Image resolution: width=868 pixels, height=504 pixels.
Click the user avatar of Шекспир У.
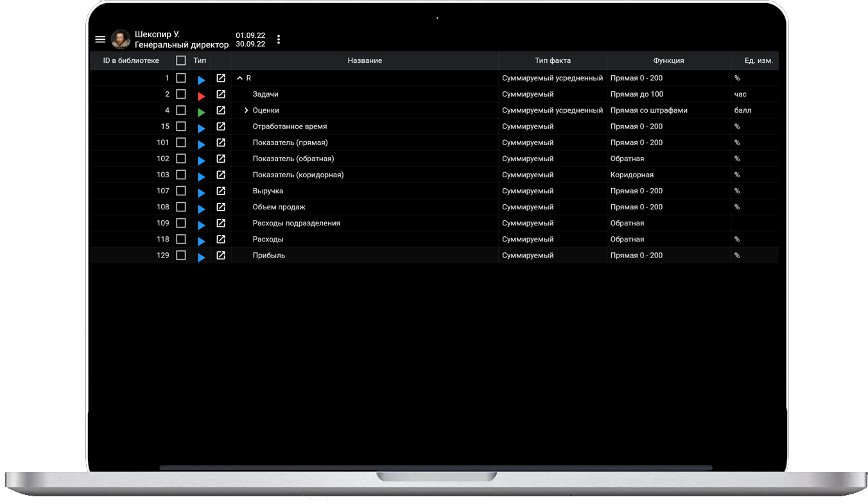click(x=121, y=40)
